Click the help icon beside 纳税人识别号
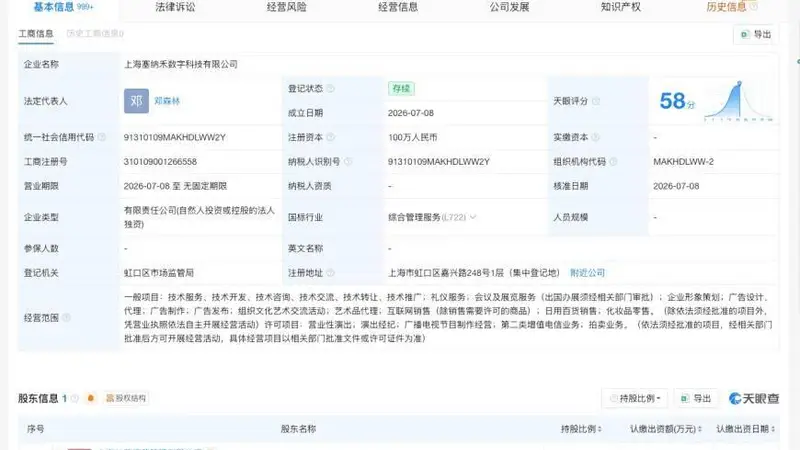The height and width of the screenshot is (450, 800). click(348, 162)
